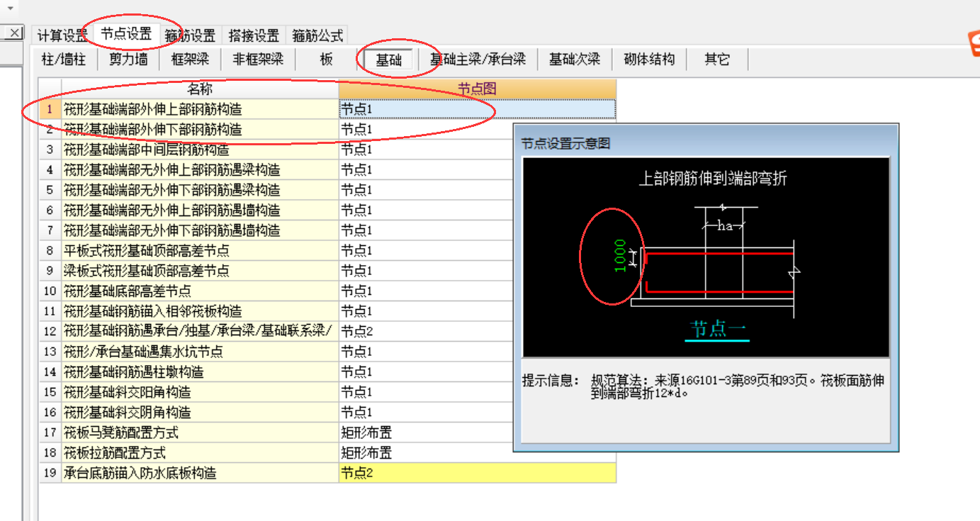Go to the 搭接设置 tab
Image resolution: width=980 pixels, height=521 pixels.
[253, 35]
